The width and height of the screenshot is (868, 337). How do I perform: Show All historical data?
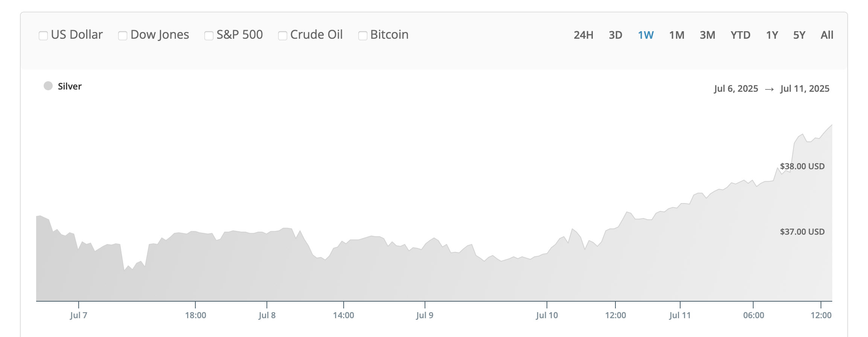click(827, 35)
